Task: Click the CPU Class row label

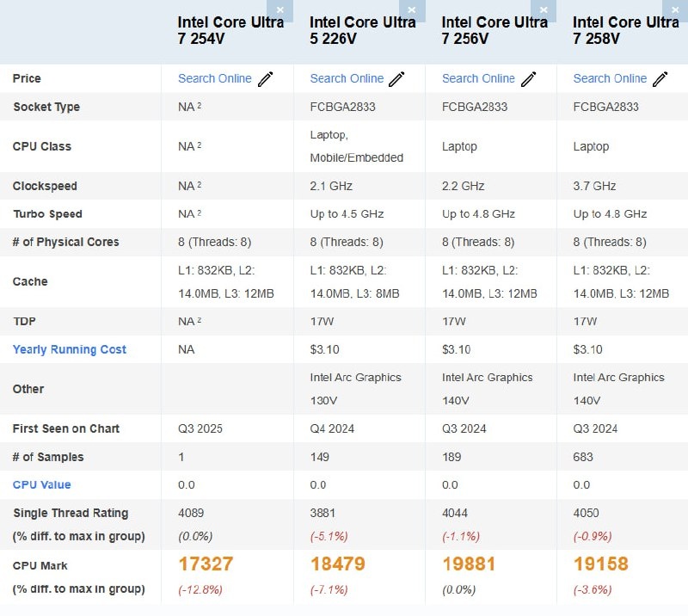Action: [41, 146]
